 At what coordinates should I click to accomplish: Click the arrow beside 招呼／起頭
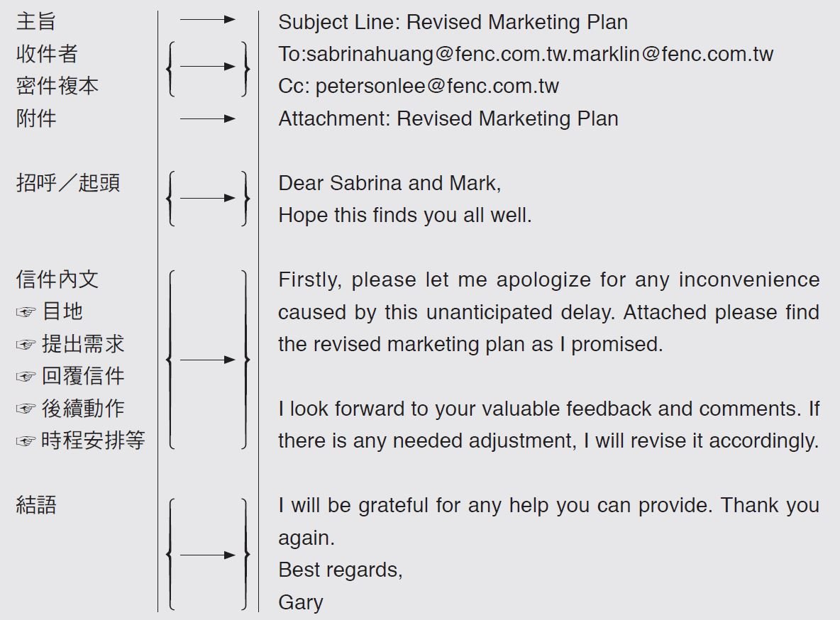(x=207, y=198)
